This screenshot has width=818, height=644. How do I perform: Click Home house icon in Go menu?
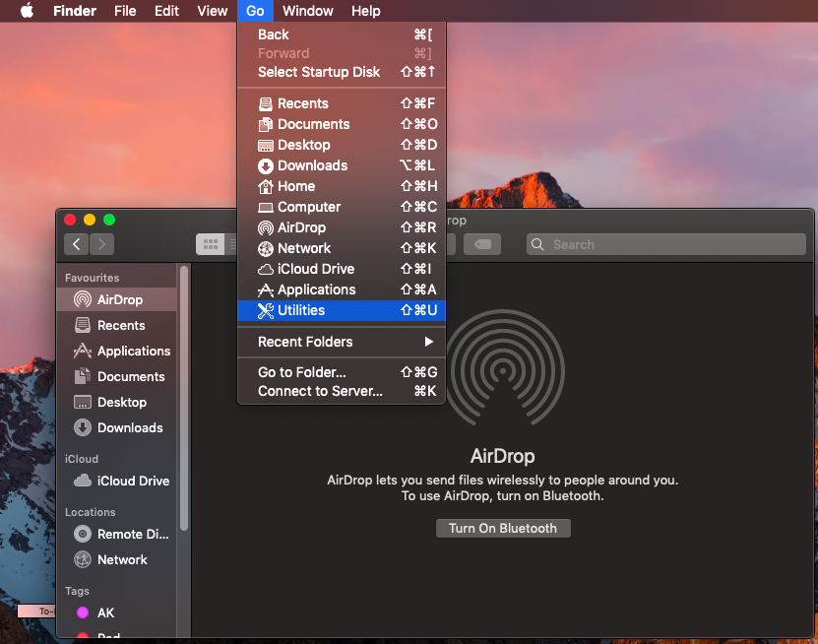(x=266, y=186)
